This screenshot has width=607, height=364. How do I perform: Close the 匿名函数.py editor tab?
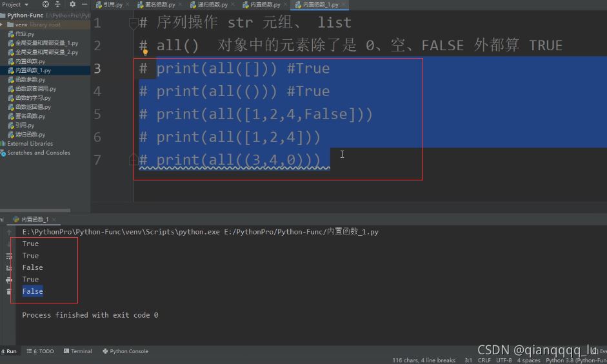[181, 5]
